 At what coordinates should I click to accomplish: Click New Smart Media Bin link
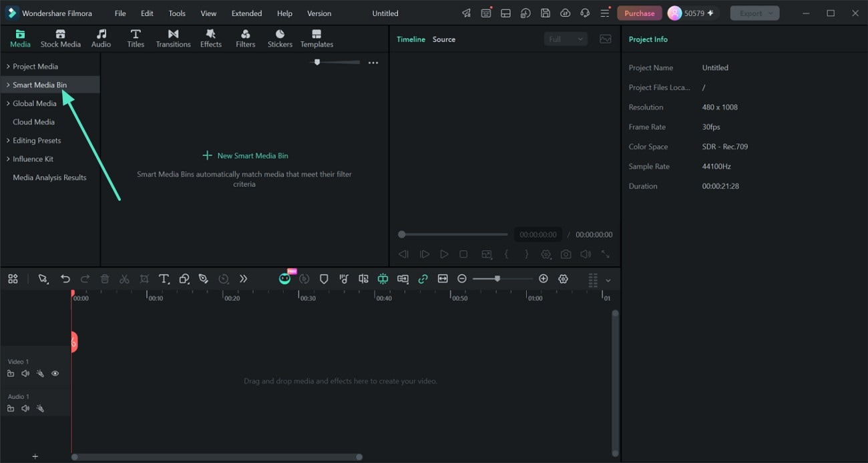click(245, 155)
